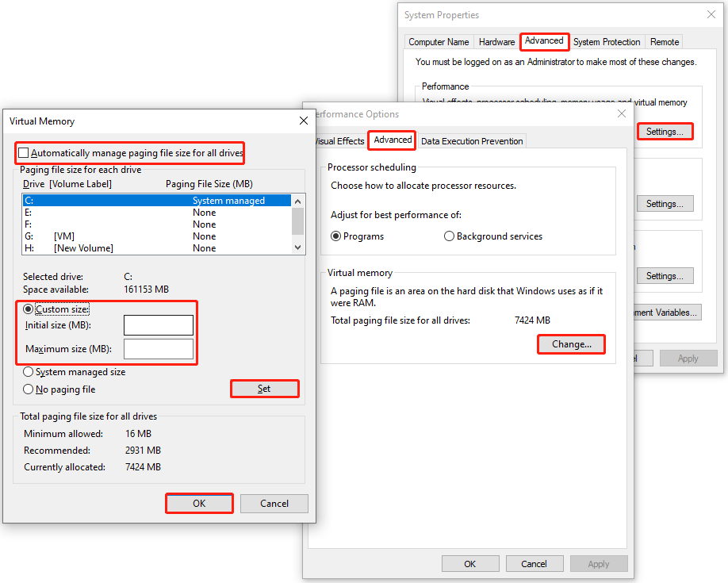The width and height of the screenshot is (728, 583).
Task: Select the Computer Name tab
Action: pos(439,41)
